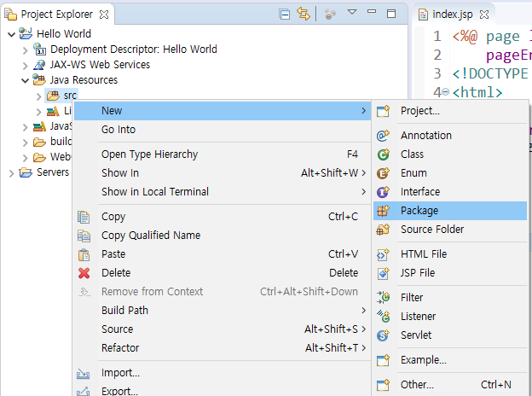532x396 pixels.
Task: Expand the Servers project node
Action: tap(12, 173)
